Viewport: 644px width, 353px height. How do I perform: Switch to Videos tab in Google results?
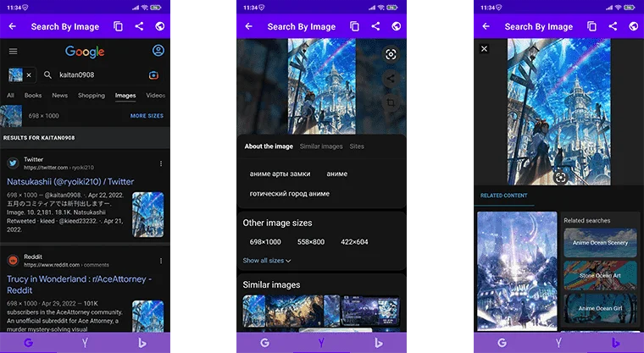click(x=156, y=95)
